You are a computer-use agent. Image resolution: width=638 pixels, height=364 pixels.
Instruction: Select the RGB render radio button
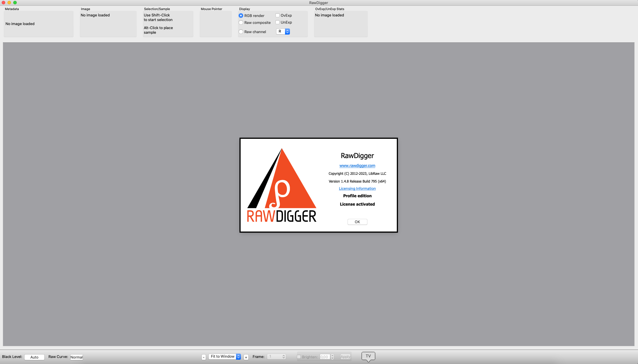click(241, 16)
